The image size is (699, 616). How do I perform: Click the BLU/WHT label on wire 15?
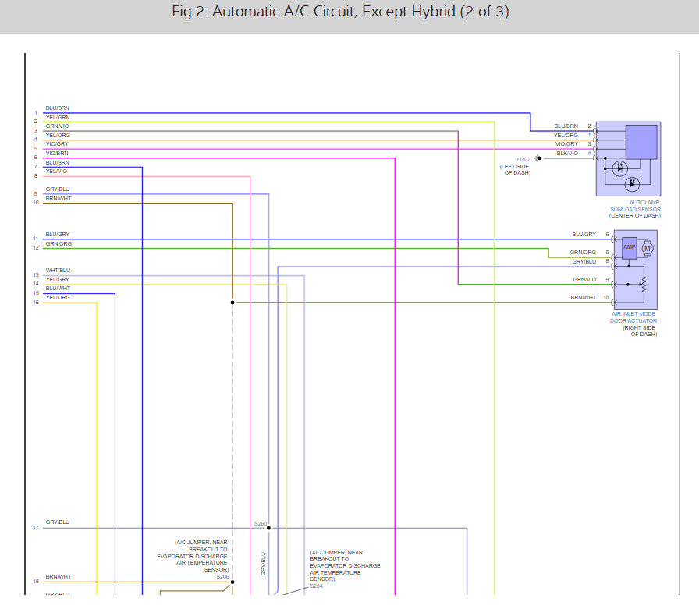coord(58,289)
